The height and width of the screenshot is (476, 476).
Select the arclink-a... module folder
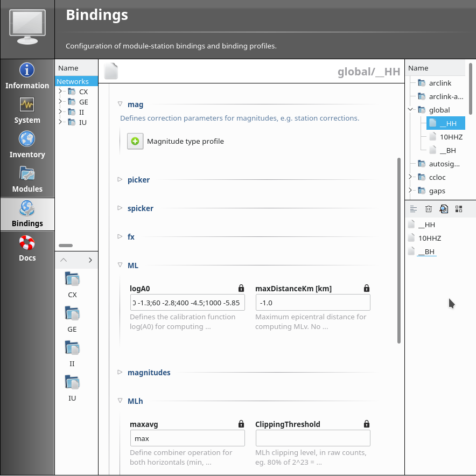(x=440, y=96)
